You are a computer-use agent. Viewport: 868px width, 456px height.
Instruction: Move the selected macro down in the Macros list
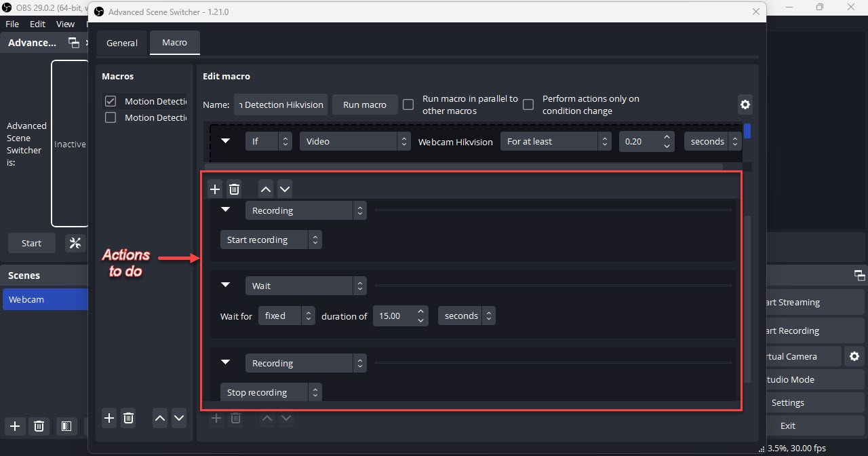point(179,418)
